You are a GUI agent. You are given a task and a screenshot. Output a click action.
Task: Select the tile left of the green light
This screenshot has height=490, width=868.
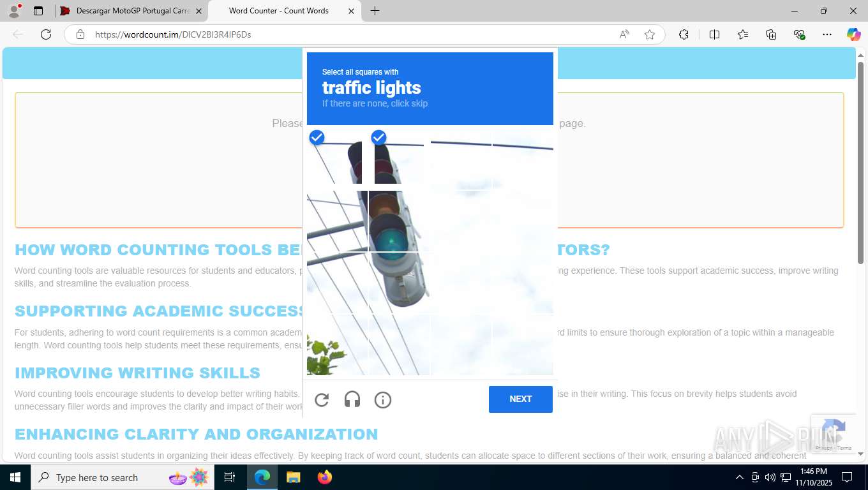337,221
